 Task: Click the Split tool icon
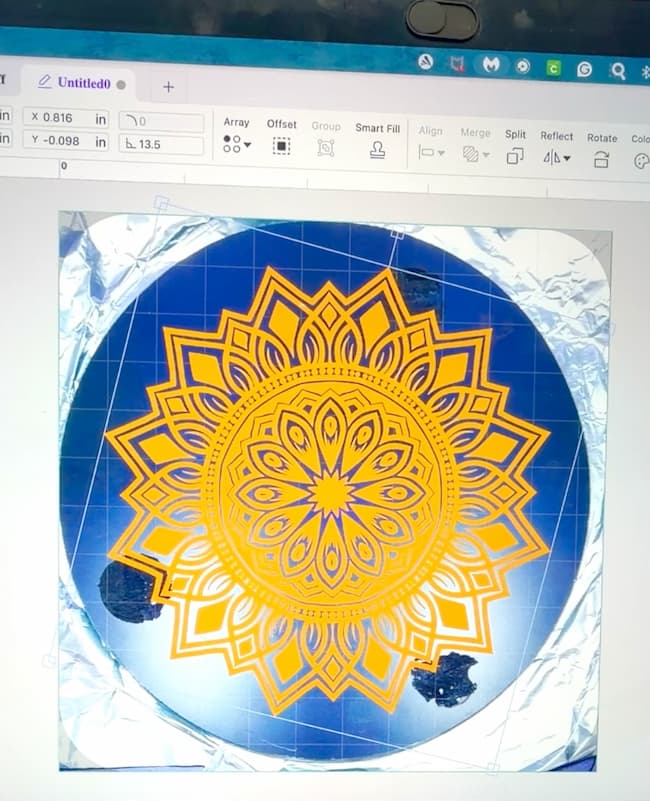[x=515, y=156]
